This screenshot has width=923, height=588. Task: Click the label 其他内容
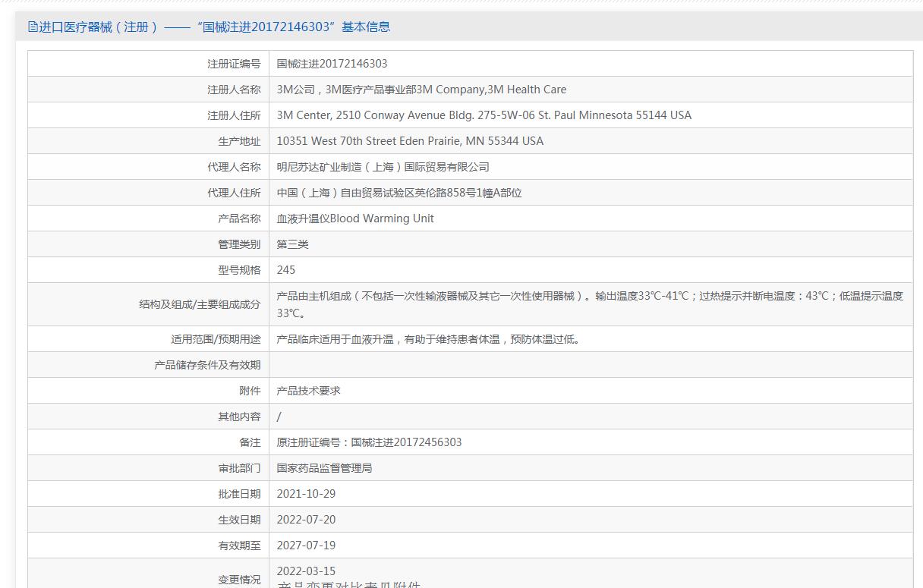(x=239, y=417)
